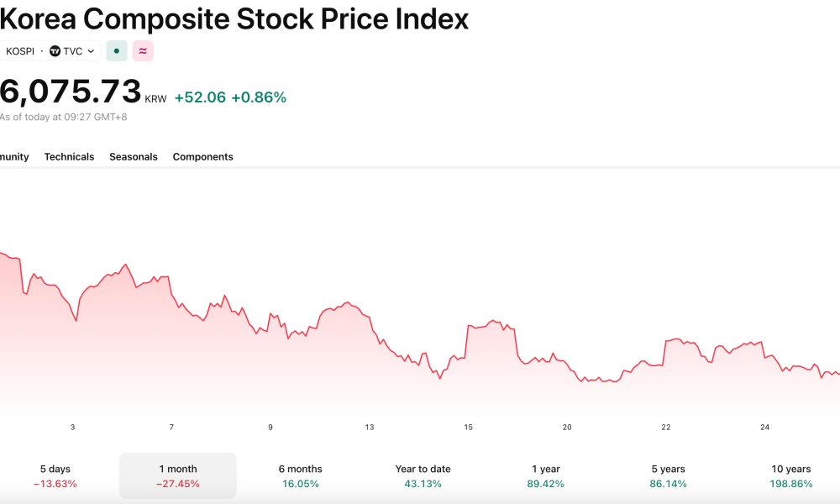The image size is (840, 504).
Task: Click the TradingView TVC logo icon
Action: 55,51
